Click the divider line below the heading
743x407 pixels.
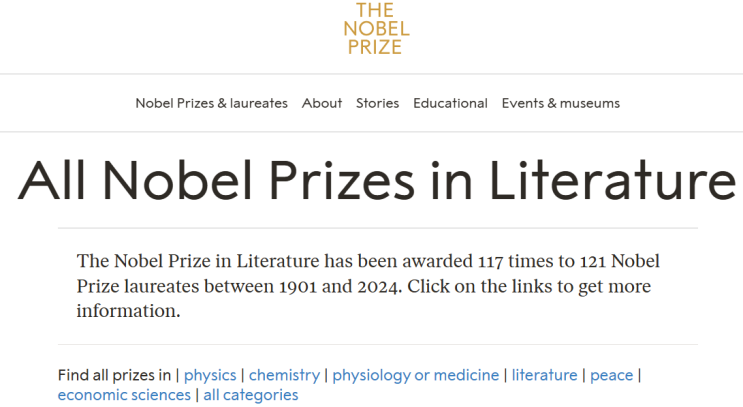click(377, 228)
